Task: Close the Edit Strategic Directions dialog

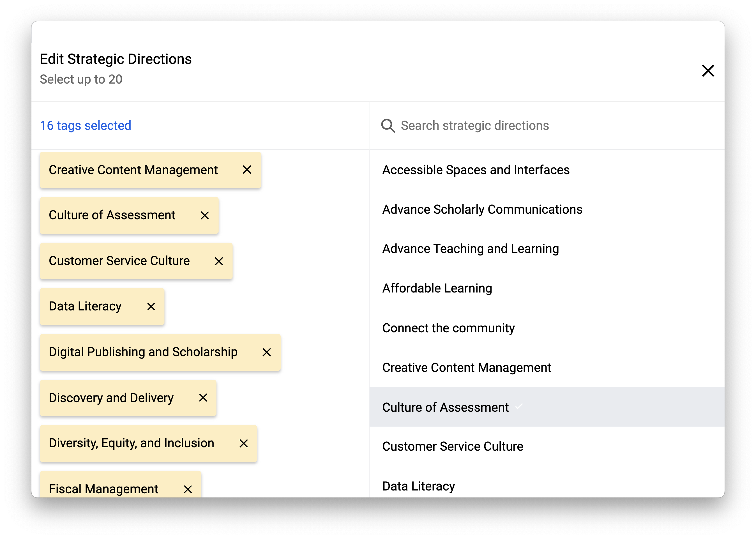Action: click(707, 71)
